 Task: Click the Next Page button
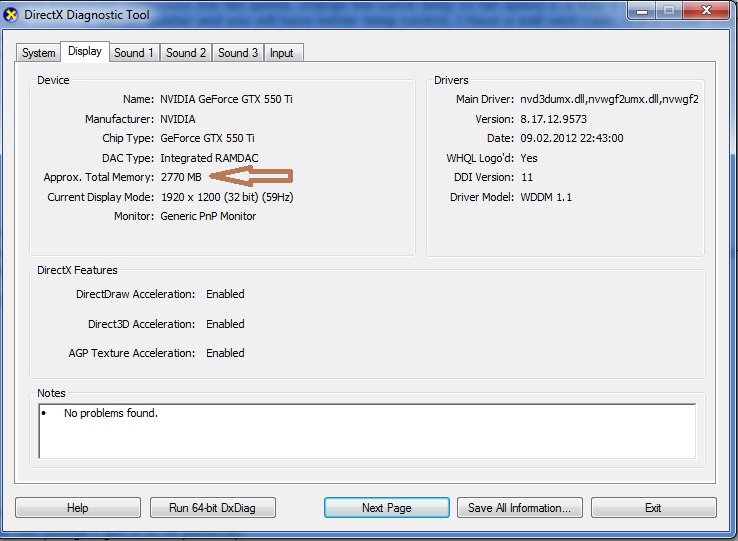coord(386,508)
